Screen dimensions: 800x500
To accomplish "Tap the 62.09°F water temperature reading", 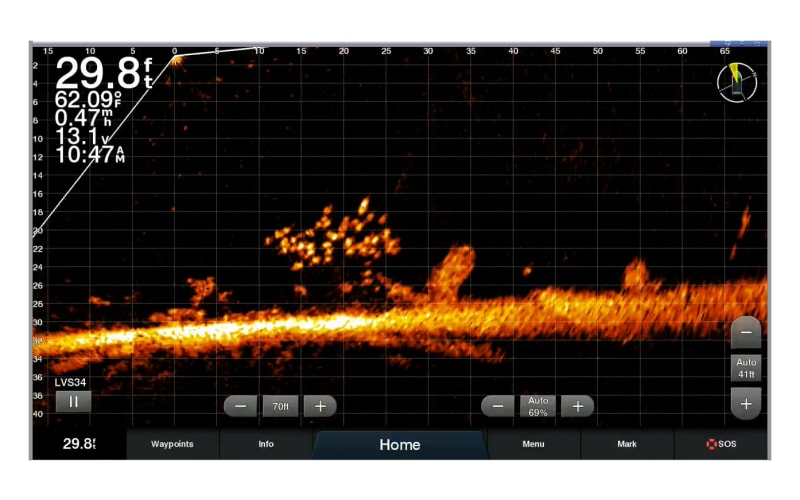I will coord(88,99).
